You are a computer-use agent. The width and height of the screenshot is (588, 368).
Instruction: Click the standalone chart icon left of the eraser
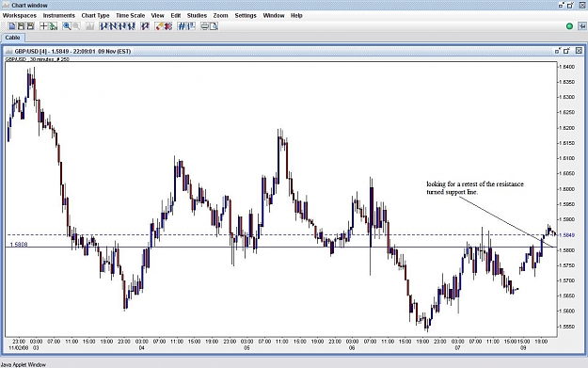pyautogui.click(x=145, y=26)
